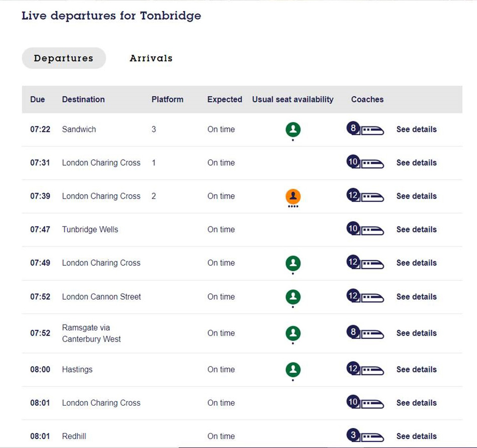This screenshot has height=448, width=477.
Task: Open See details for Hastings train
Action: pos(416,369)
